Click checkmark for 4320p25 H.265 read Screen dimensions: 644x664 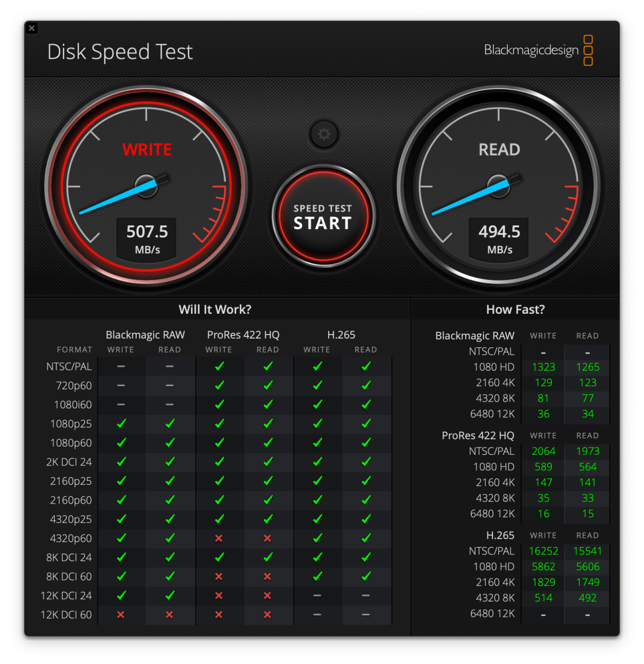tap(366, 519)
